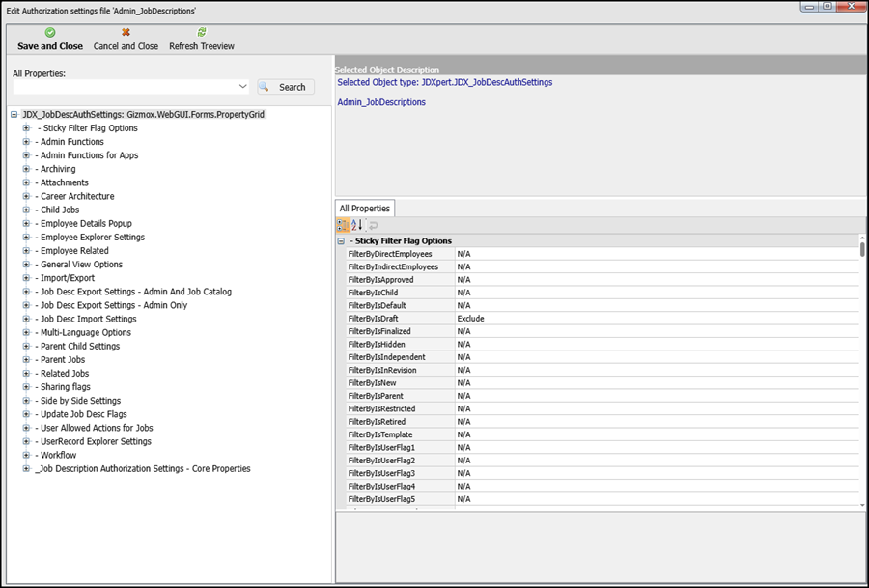Expand the Admin Functions tree node

pos(26,141)
